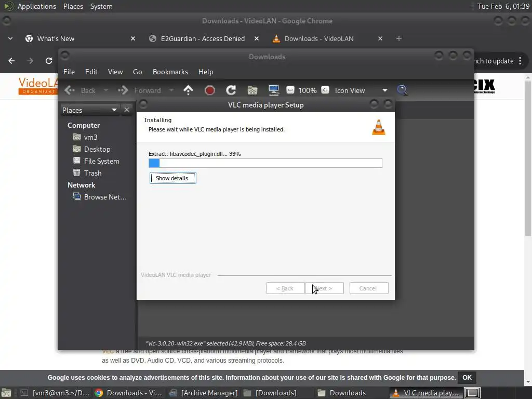Viewport: 532px width, 399px height.
Task: Switch to Archive Manager in taskbar
Action: coord(204,393)
